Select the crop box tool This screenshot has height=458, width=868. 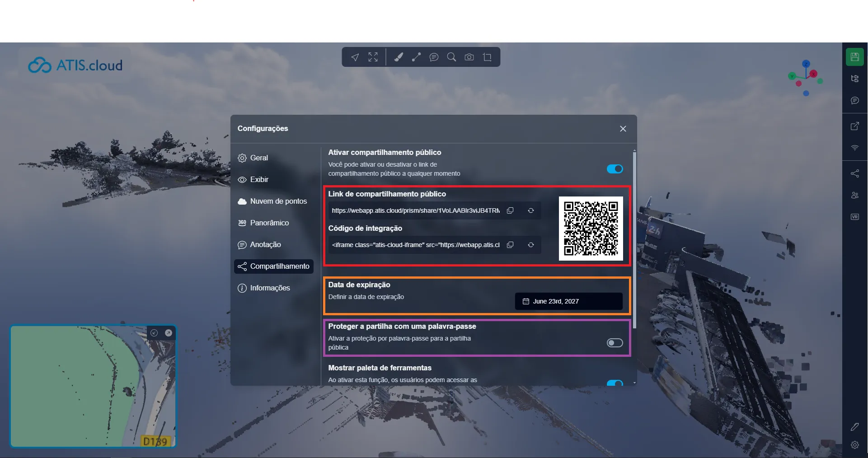pyautogui.click(x=487, y=57)
